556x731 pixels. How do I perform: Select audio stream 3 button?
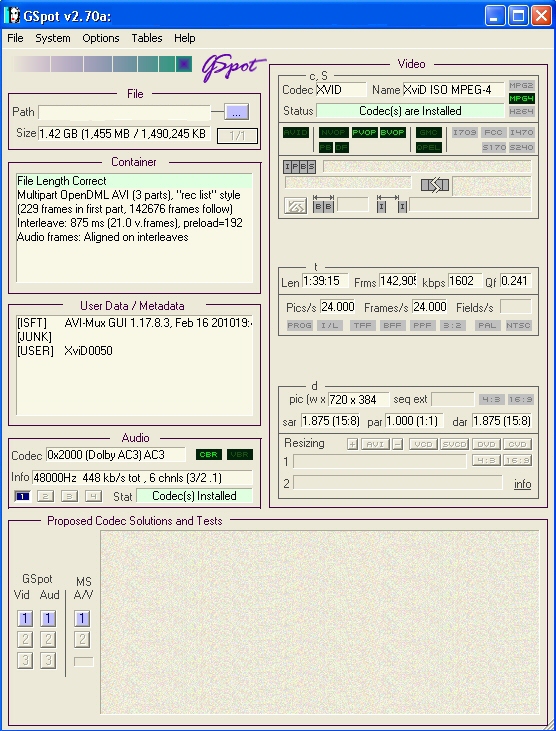69,496
